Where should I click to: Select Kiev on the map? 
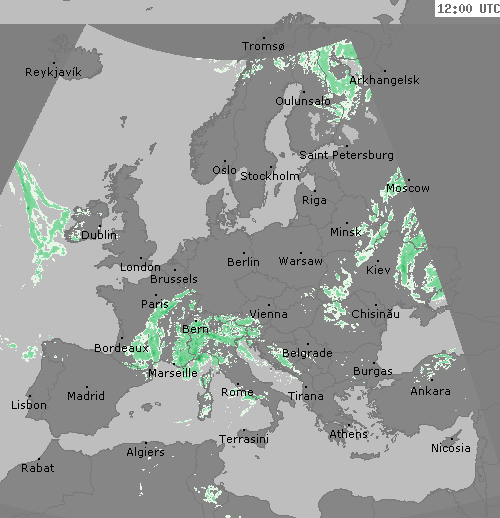[x=378, y=270]
